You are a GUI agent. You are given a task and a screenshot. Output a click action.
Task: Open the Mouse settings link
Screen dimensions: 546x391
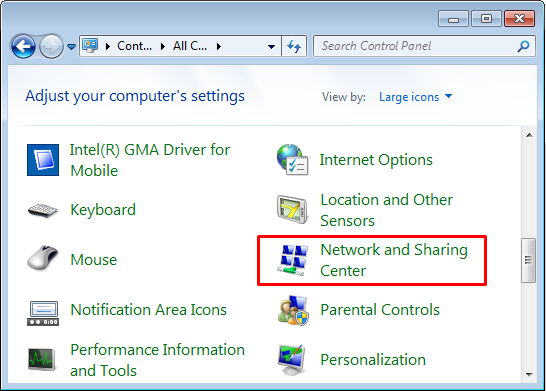[94, 260]
